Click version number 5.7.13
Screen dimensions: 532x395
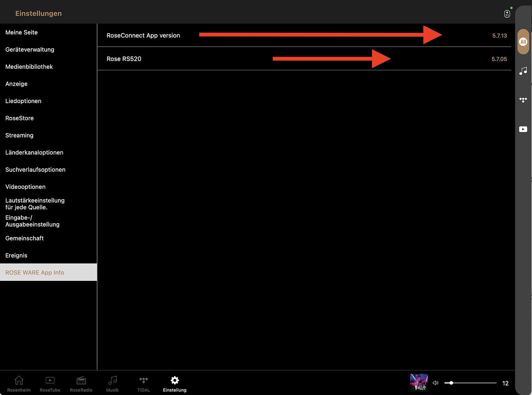click(500, 36)
